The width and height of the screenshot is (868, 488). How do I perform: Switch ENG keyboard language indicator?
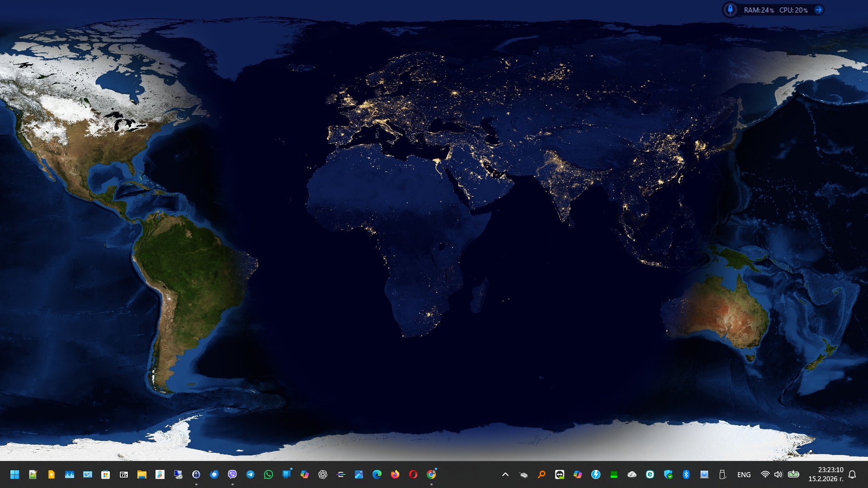744,474
